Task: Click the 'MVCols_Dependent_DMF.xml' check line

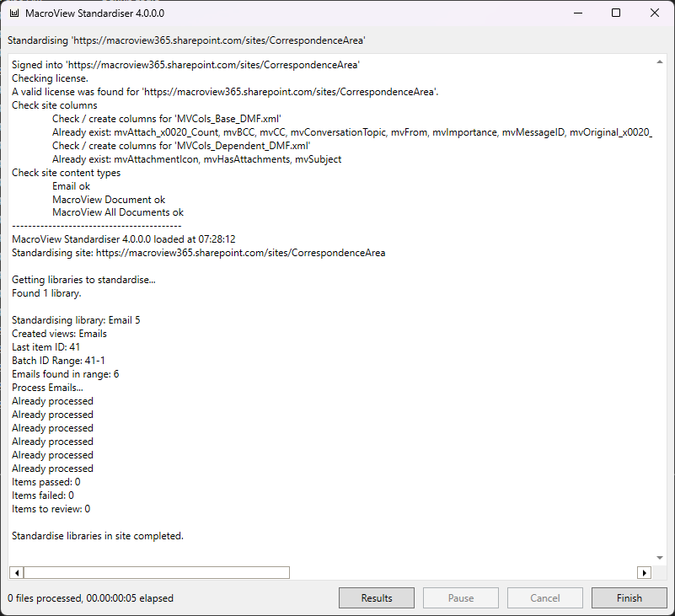Action: click(x=181, y=146)
